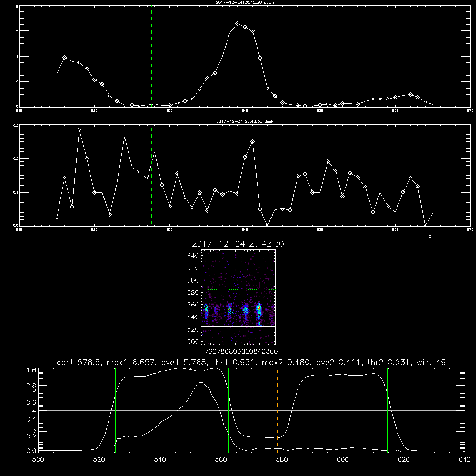The image size is (476, 476).
Task: Click the leftmost solid green line in bottom plot
Action: 115,410
